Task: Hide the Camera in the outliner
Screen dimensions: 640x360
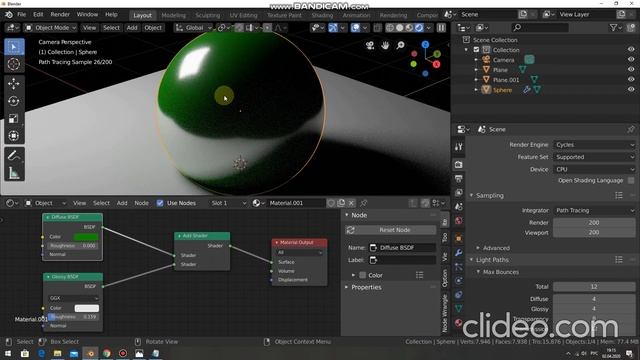Action: pos(631,60)
